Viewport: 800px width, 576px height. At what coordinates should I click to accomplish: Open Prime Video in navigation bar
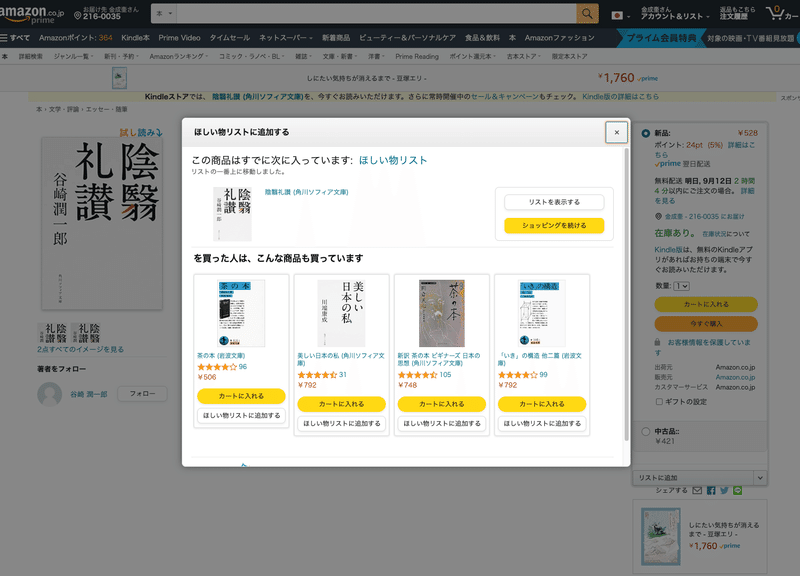coord(179,38)
